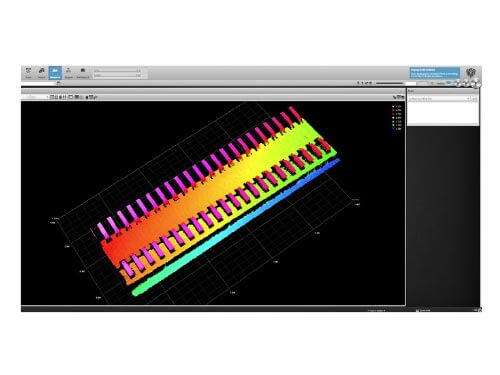Click the first playback control button beside the slider
This screenshot has height=375, width=500.
pyautogui.click(x=359, y=83)
